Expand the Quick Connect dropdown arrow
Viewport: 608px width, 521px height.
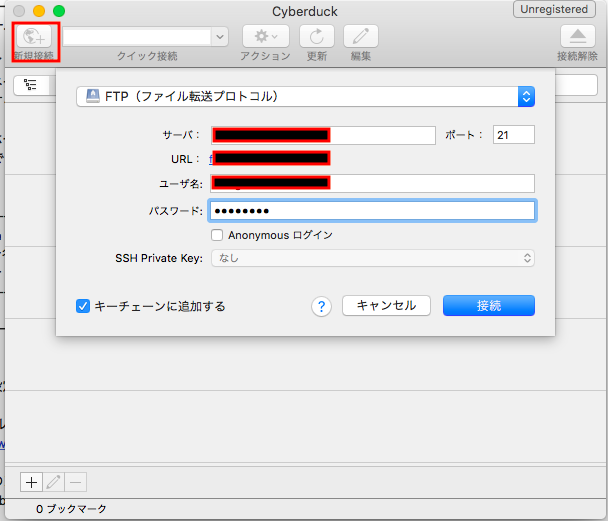(x=220, y=37)
